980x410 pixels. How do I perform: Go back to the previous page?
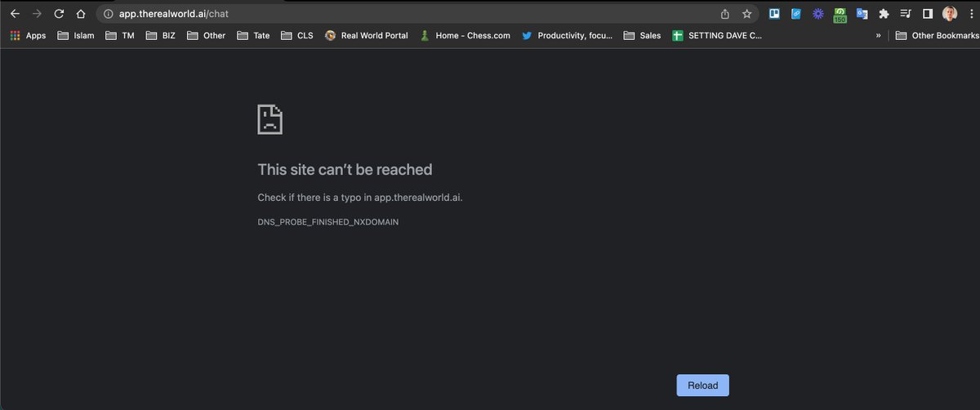(15, 14)
